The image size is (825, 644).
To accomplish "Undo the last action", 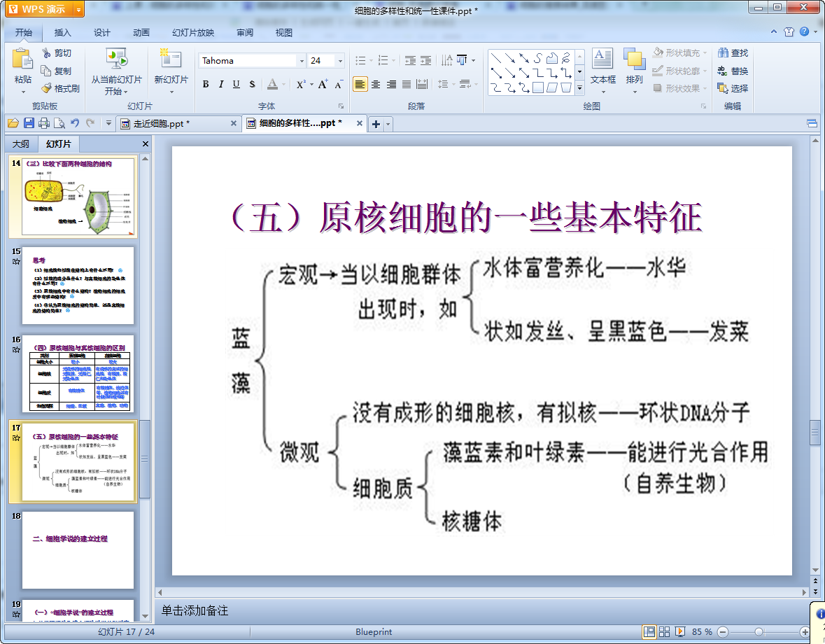I will point(75,124).
